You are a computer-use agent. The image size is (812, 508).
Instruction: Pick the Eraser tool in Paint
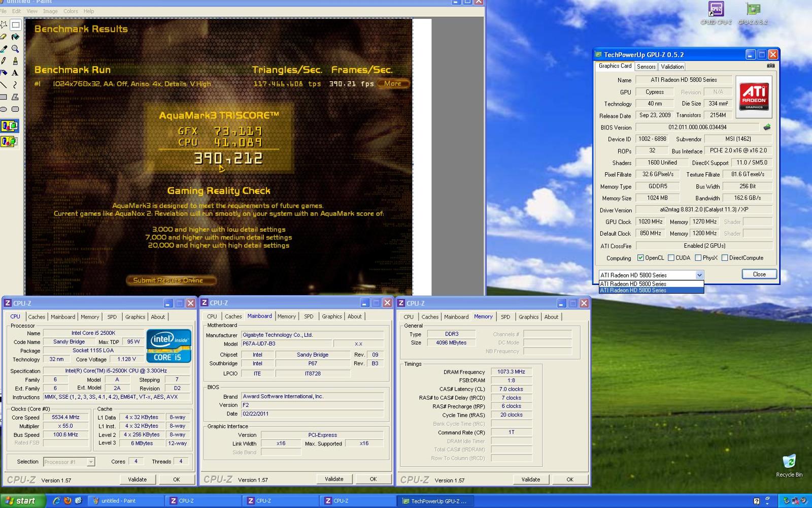pos(4,37)
